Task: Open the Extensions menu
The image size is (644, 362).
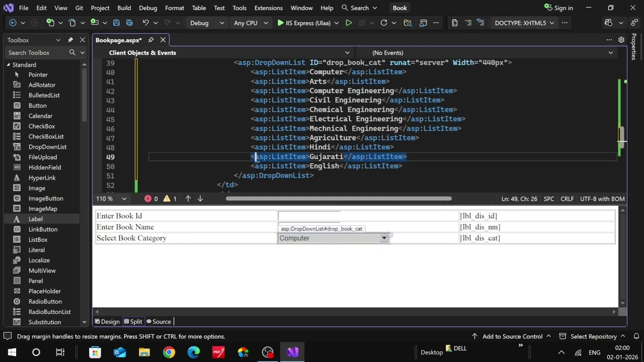Action: click(268, 8)
